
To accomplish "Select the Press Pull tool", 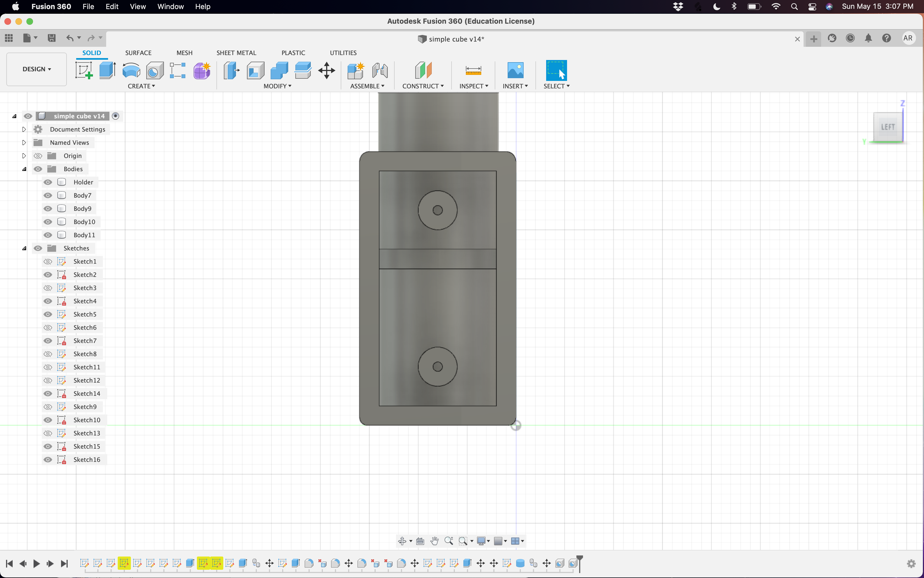I will coord(231,71).
